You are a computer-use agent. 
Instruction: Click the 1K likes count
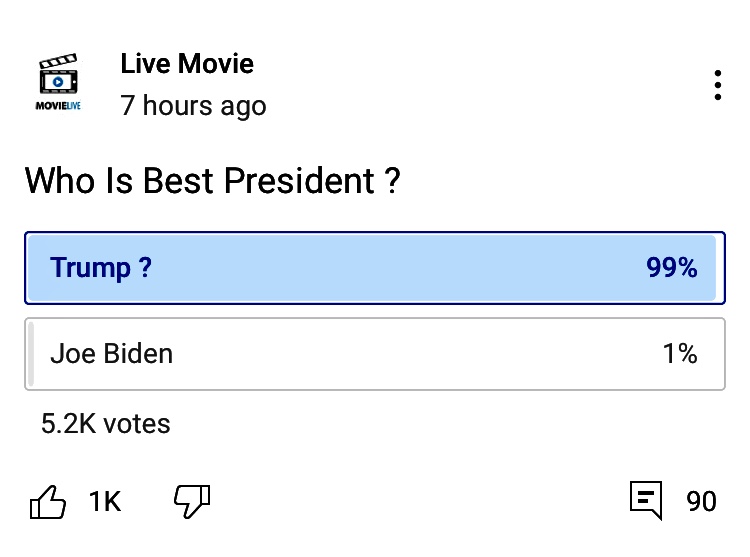click(x=105, y=501)
